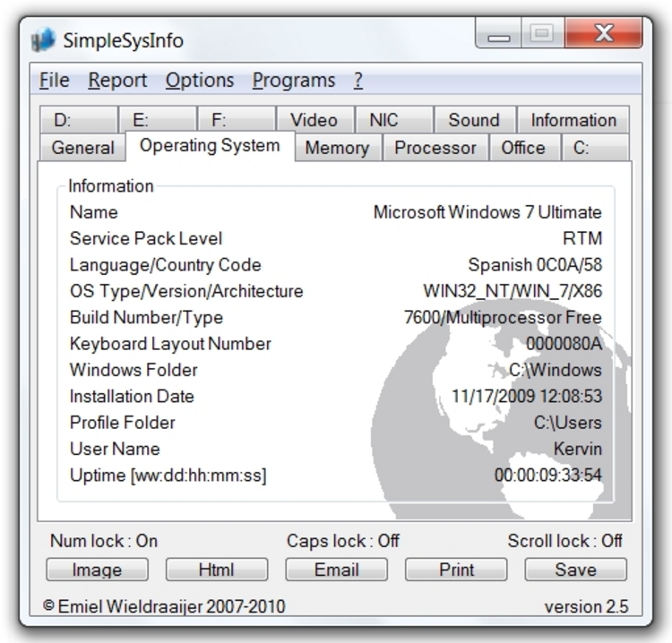Click the 'Uptime [ww:dd:hh:mm:ss]' label

(168, 476)
